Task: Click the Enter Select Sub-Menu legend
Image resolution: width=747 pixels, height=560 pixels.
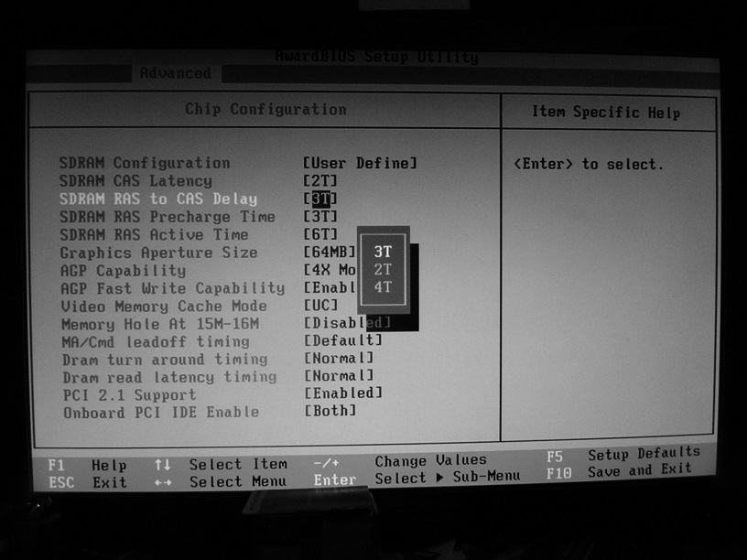Action: pyautogui.click(x=417, y=478)
